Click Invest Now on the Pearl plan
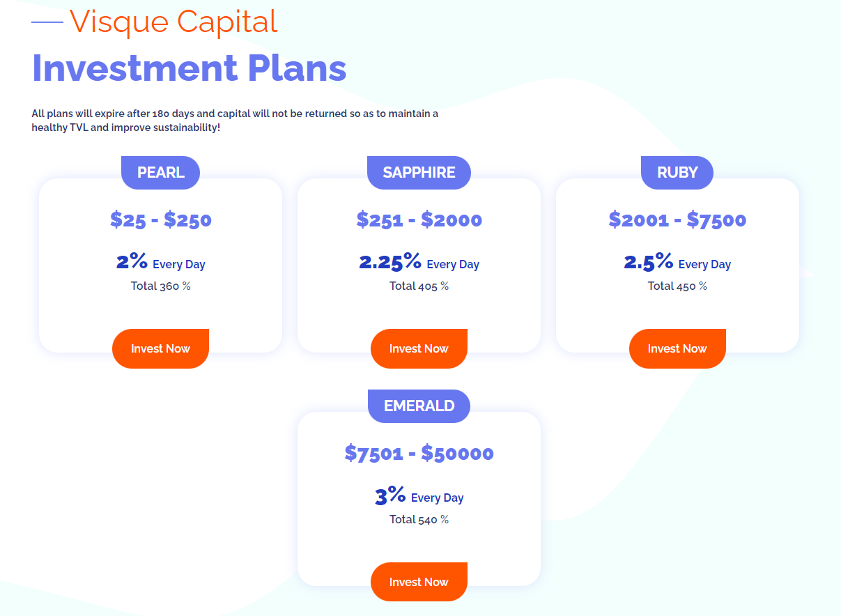The width and height of the screenshot is (841, 616). point(160,348)
